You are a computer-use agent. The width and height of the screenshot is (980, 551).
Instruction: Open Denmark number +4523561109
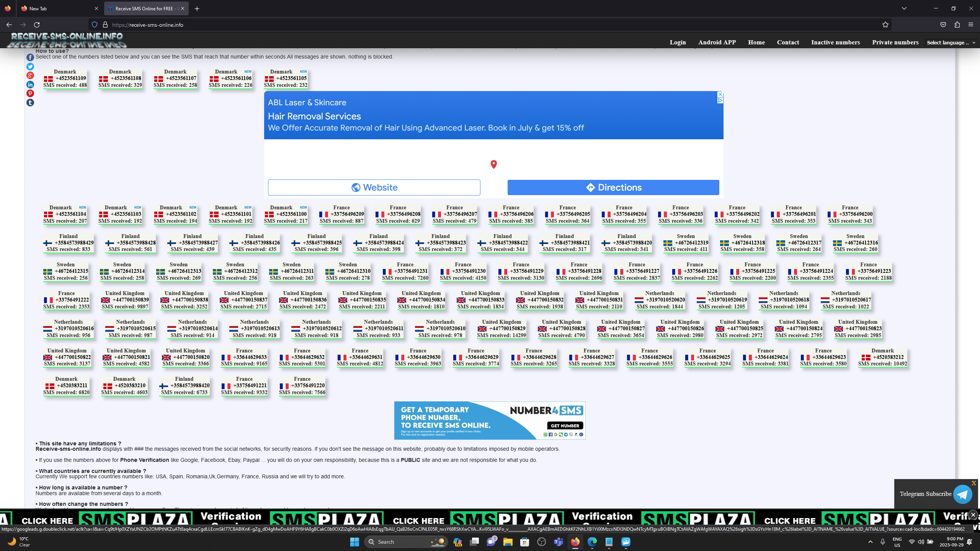65,78
